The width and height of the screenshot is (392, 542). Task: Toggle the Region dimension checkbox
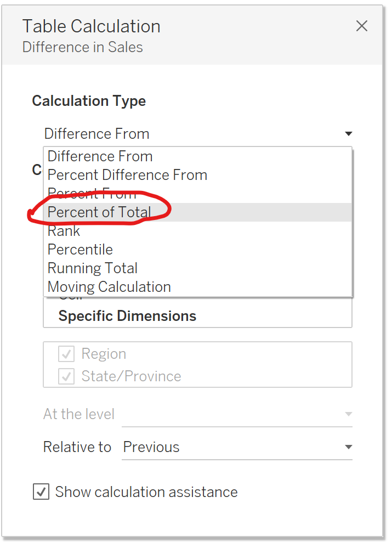(66, 354)
